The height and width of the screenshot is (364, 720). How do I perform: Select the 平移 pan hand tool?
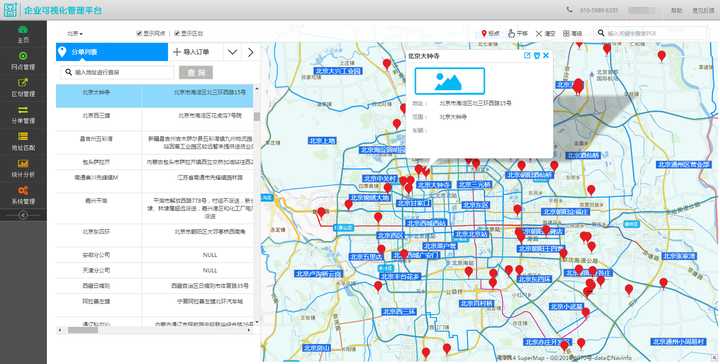point(518,34)
